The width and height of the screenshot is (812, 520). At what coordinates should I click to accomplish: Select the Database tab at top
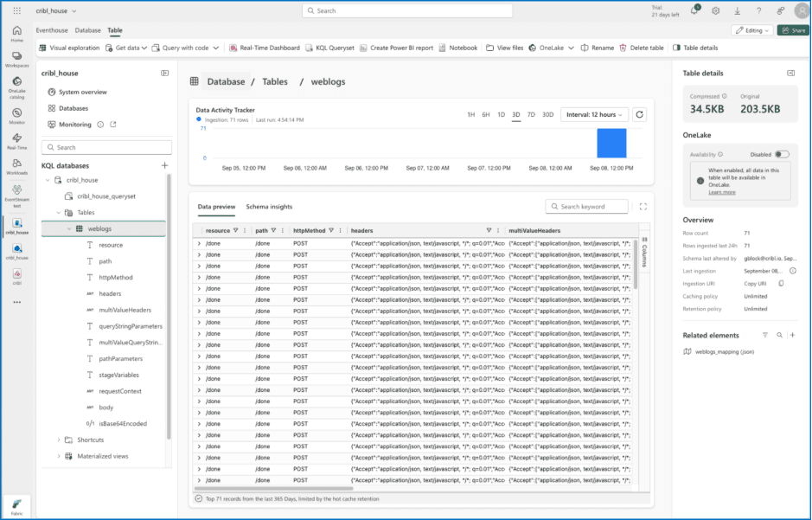point(87,30)
